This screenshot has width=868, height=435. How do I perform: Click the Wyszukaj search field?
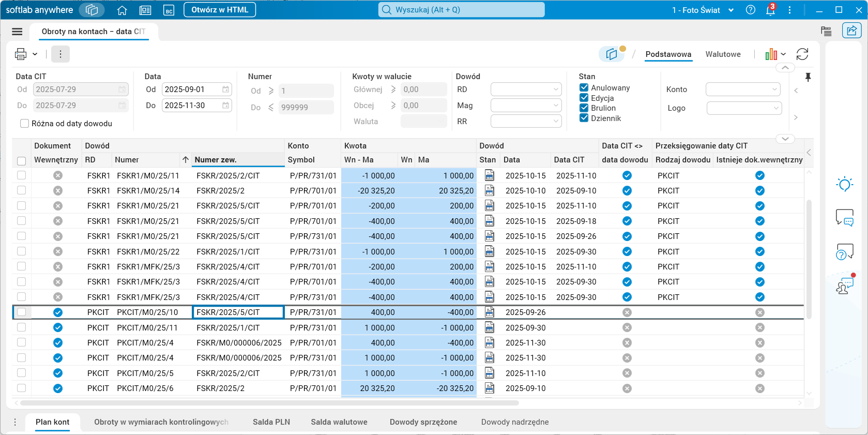[x=461, y=10]
